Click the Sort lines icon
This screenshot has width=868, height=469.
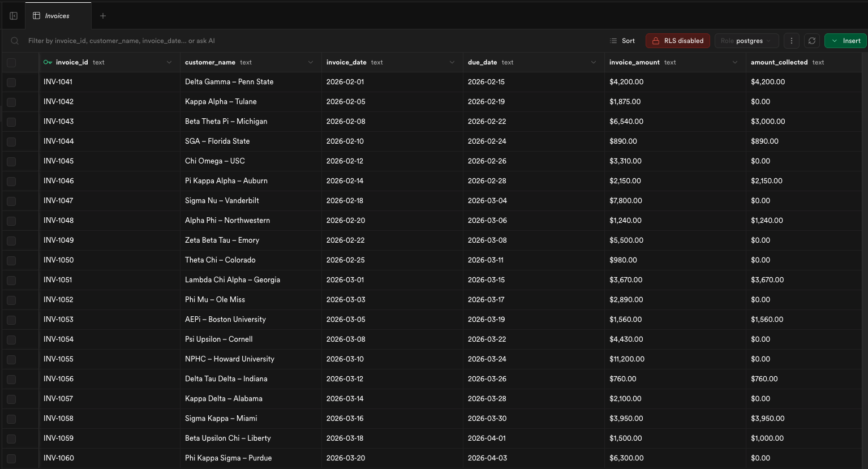[613, 41]
